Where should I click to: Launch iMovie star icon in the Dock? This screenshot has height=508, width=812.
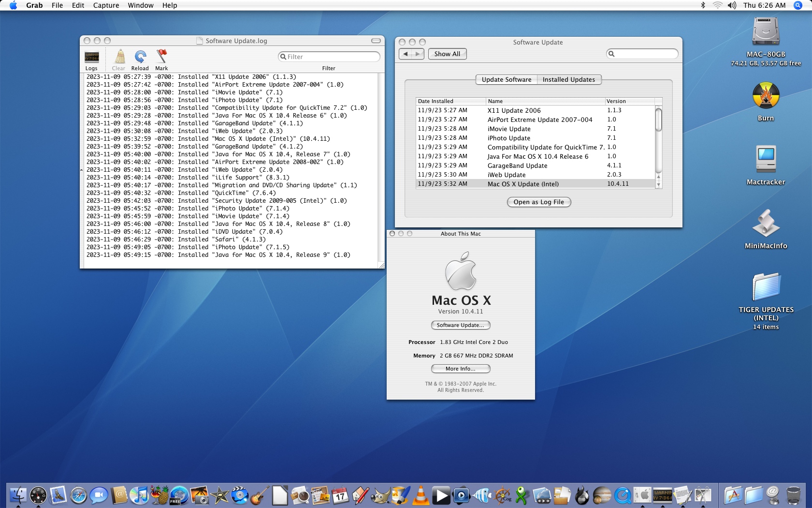(220, 495)
